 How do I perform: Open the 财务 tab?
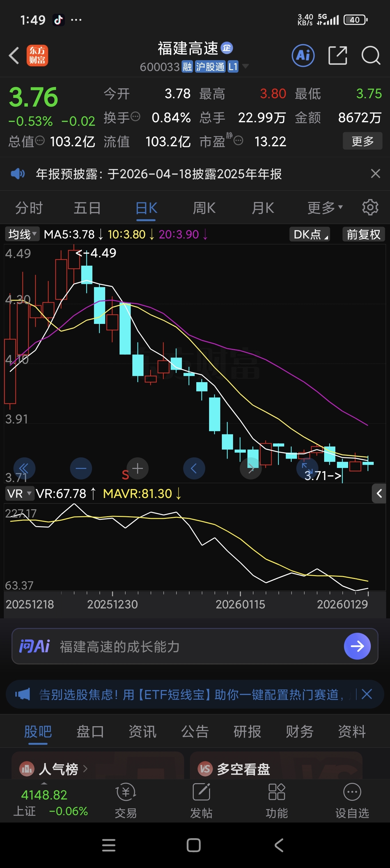(x=300, y=731)
